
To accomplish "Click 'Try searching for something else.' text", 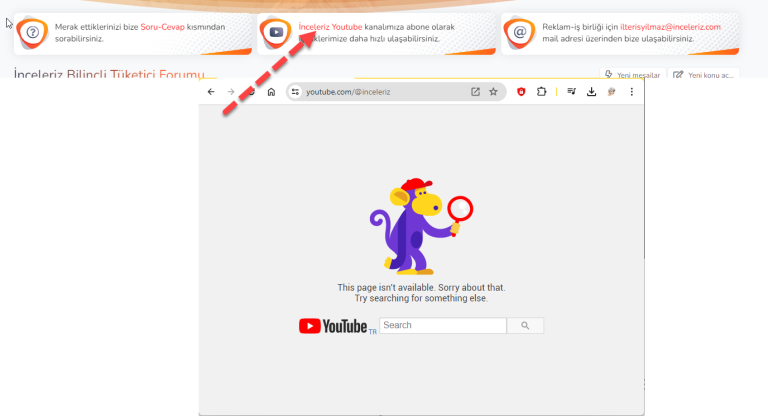I will (x=421, y=298).
